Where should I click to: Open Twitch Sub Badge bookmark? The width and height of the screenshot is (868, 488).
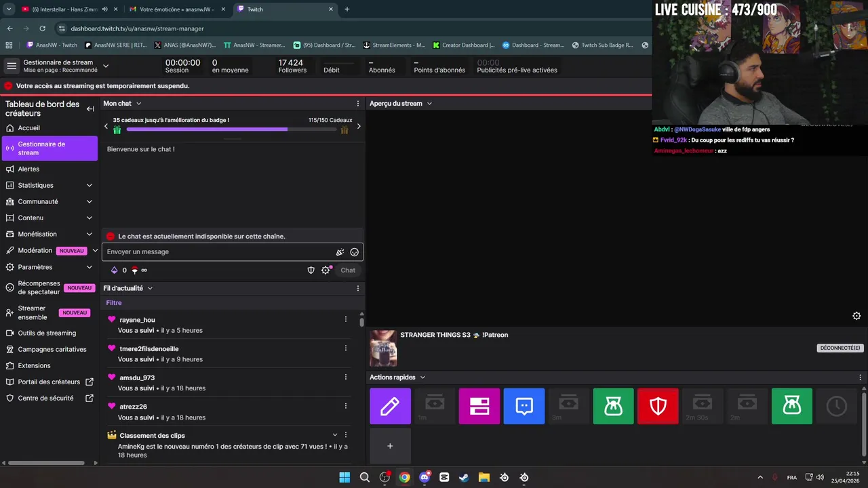(x=602, y=45)
